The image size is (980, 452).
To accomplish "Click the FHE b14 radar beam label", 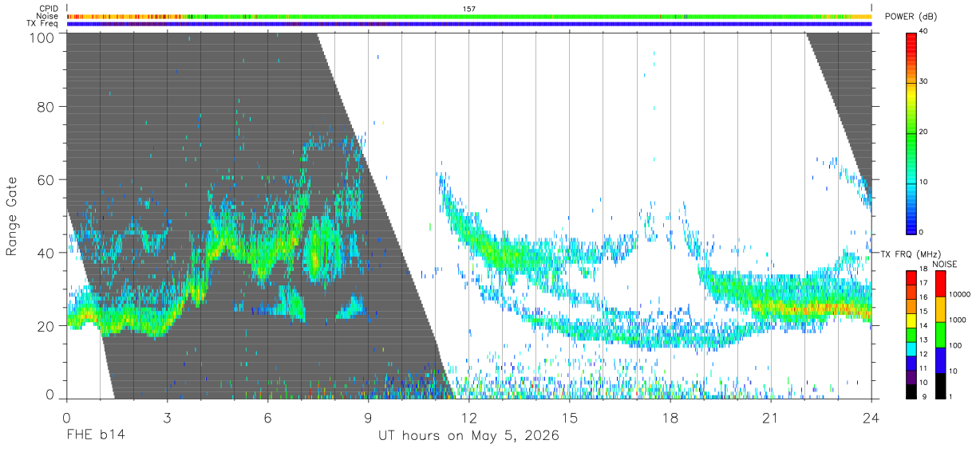I will (96, 436).
